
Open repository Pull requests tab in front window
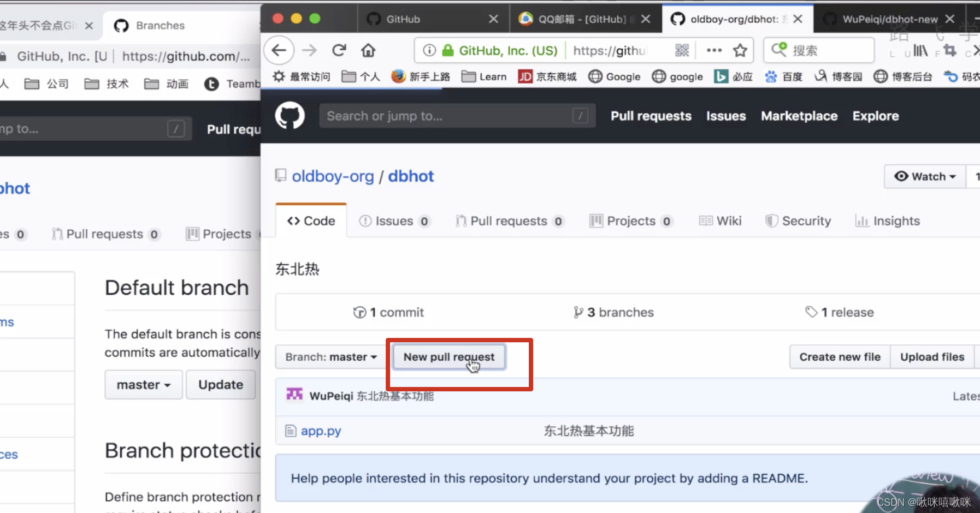click(x=509, y=221)
